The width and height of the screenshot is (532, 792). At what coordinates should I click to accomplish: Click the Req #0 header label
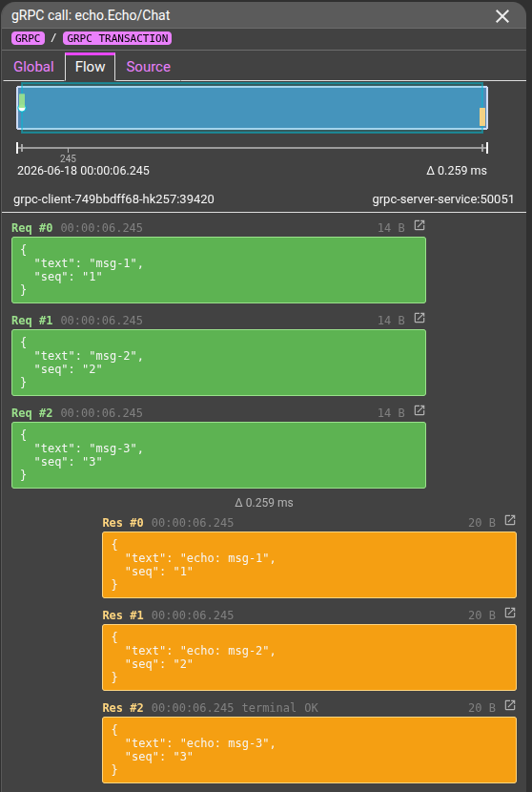[x=32, y=228]
